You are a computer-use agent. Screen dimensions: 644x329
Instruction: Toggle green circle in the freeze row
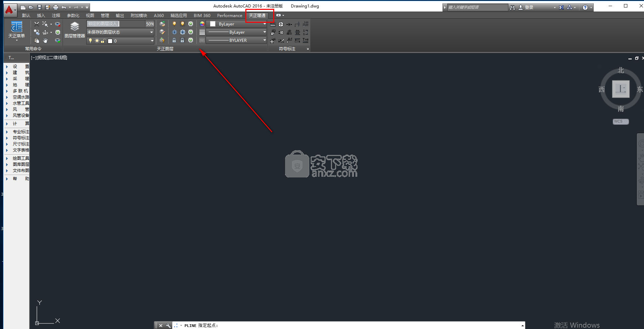click(x=191, y=32)
